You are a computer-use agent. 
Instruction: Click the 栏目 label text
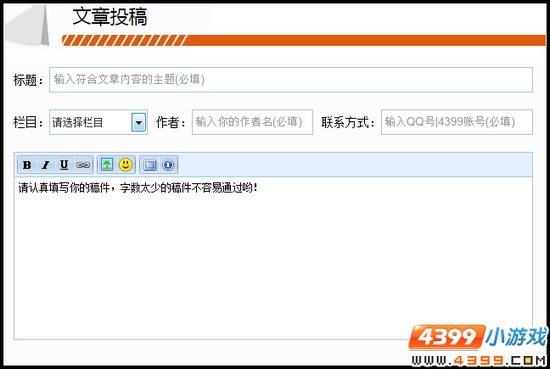click(x=28, y=122)
